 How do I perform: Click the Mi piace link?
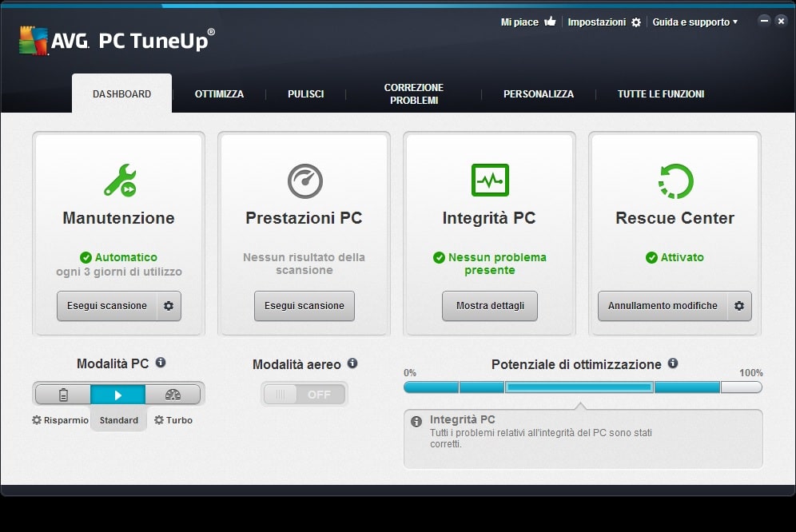tap(519, 22)
